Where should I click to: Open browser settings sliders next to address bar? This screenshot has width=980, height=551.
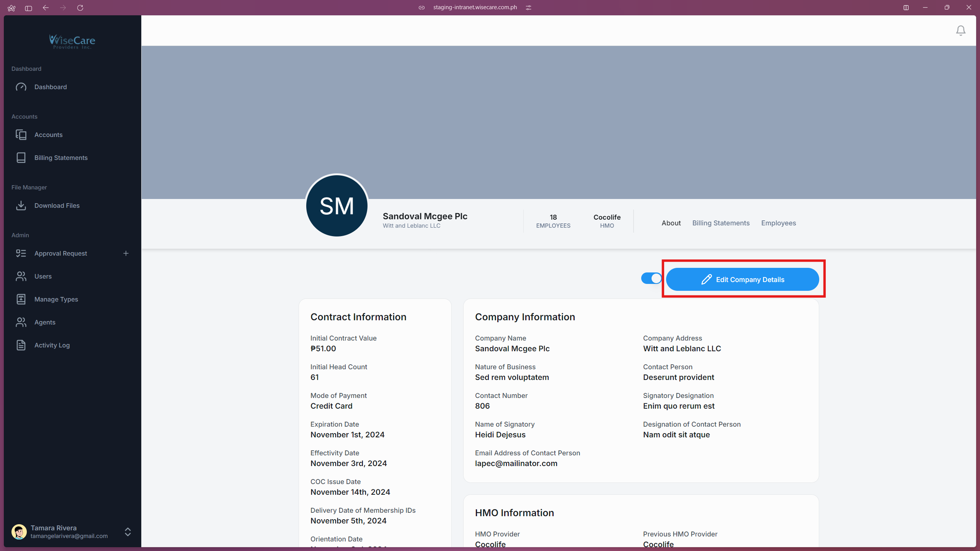coord(529,7)
